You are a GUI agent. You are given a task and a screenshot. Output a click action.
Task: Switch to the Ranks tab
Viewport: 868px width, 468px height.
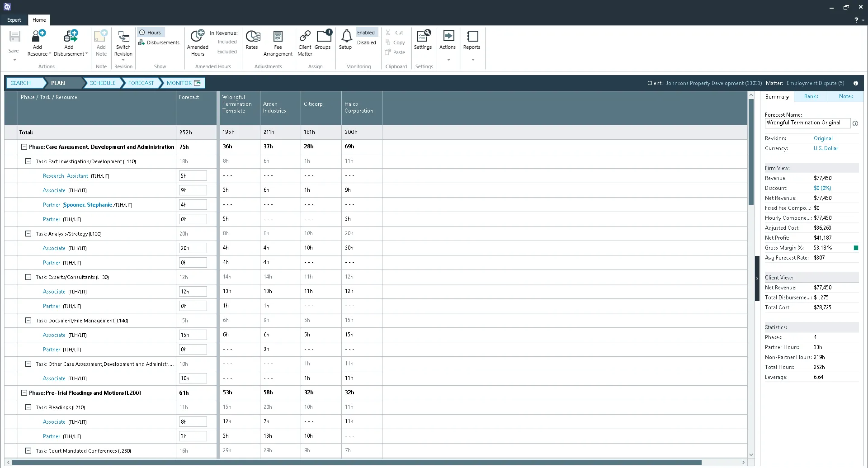[x=811, y=96]
